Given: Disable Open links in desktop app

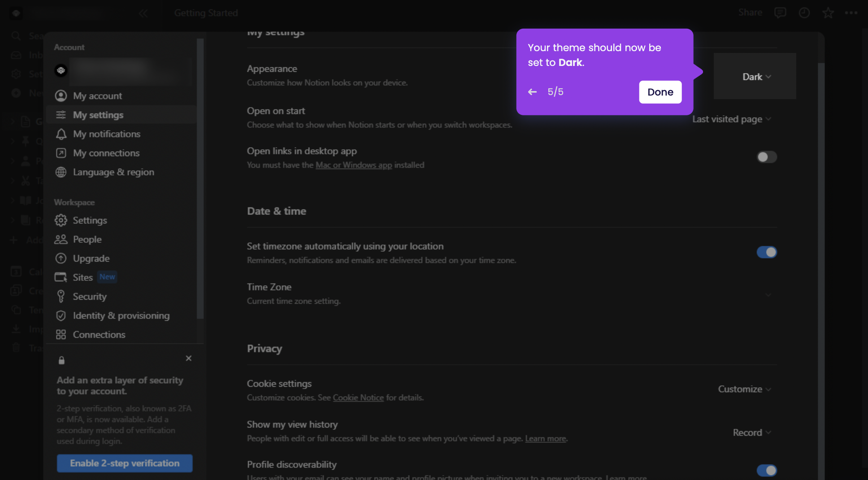Looking at the screenshot, I should [766, 157].
